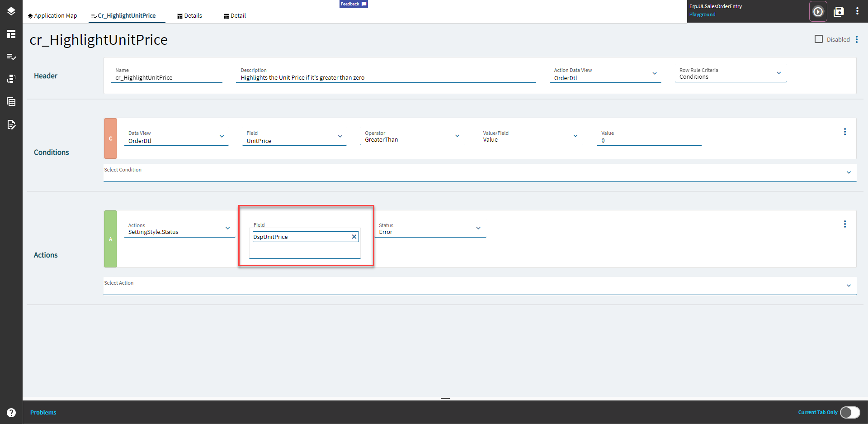Open the Layout panel icon in sidebar
The image size is (868, 424).
tap(11, 34)
